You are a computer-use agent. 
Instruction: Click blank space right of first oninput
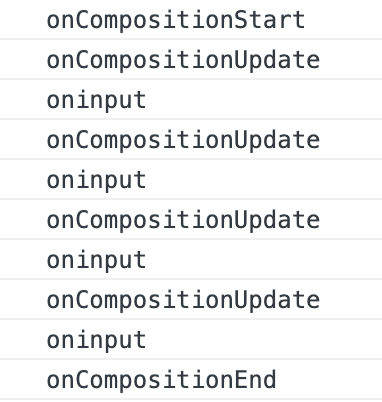(265, 99)
